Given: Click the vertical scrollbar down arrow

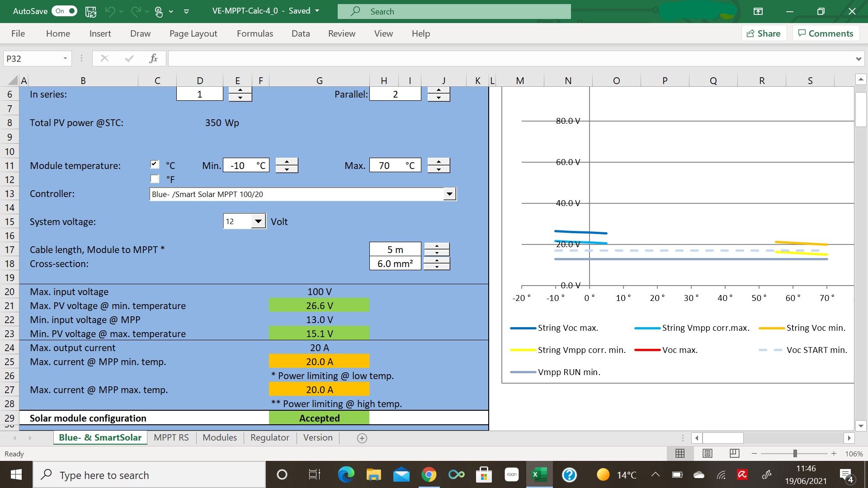Looking at the screenshot, I should pos(861,426).
